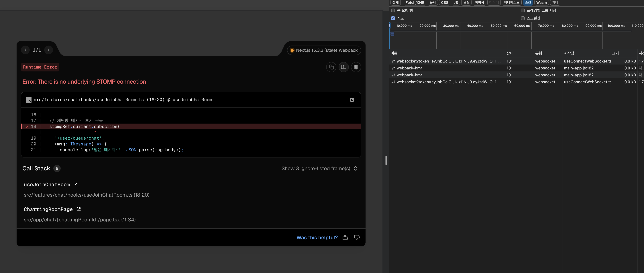This screenshot has width=644, height=273.
Task: Tick the 스크린샷 checkbox
Action: click(523, 18)
